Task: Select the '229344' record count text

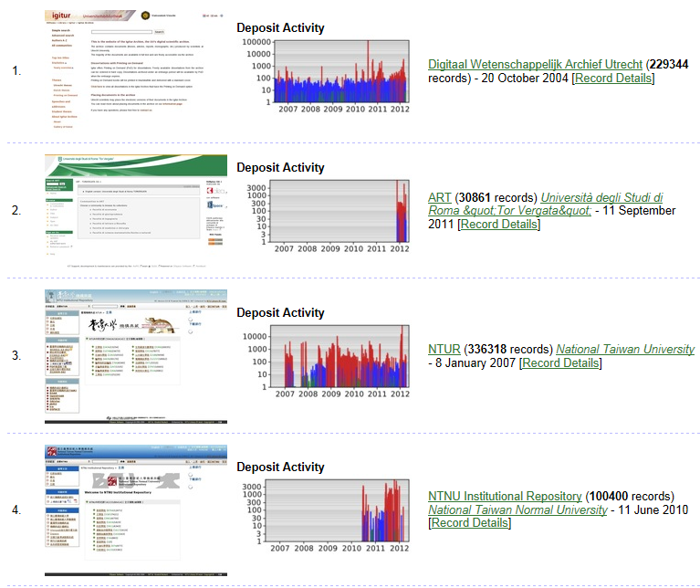Action: 669,65
